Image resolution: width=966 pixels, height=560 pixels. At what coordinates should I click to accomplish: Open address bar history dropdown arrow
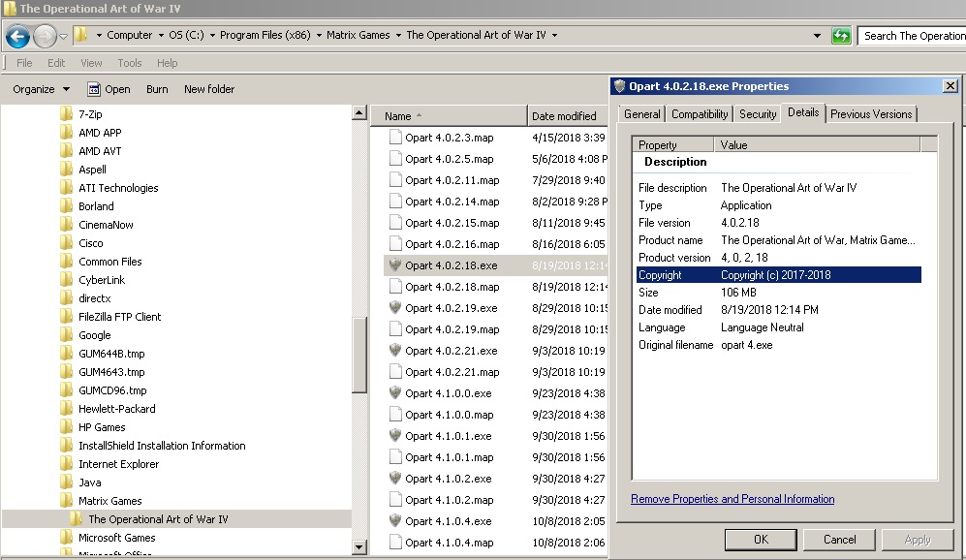tap(817, 36)
